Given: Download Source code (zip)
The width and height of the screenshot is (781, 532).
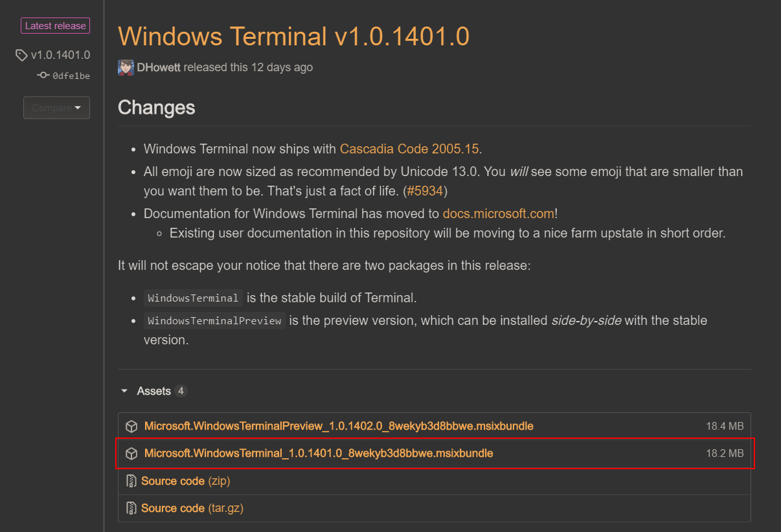Looking at the screenshot, I should 185,481.
